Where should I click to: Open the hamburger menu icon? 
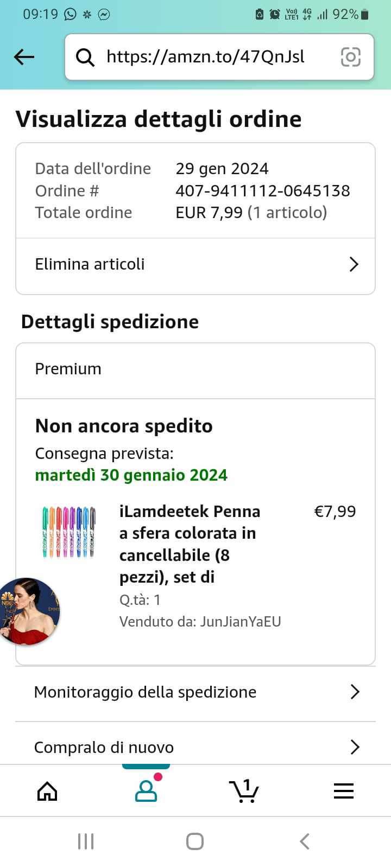pos(343,791)
